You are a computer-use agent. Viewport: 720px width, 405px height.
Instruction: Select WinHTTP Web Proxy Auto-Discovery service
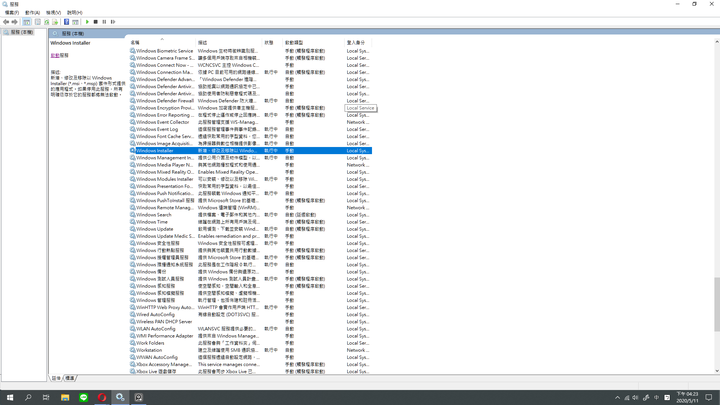click(x=250, y=307)
